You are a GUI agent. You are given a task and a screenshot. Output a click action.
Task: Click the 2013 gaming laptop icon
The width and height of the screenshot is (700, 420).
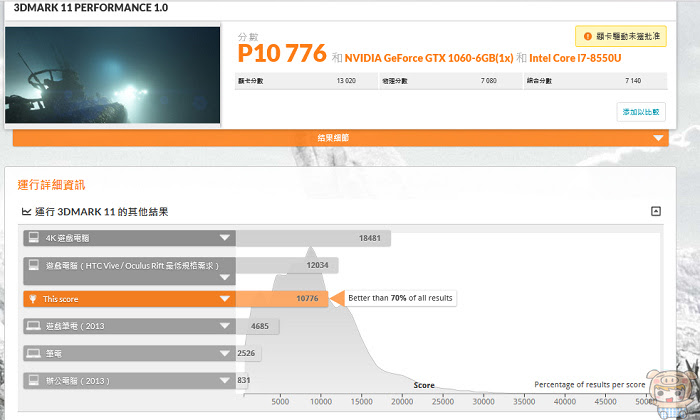[33, 326]
